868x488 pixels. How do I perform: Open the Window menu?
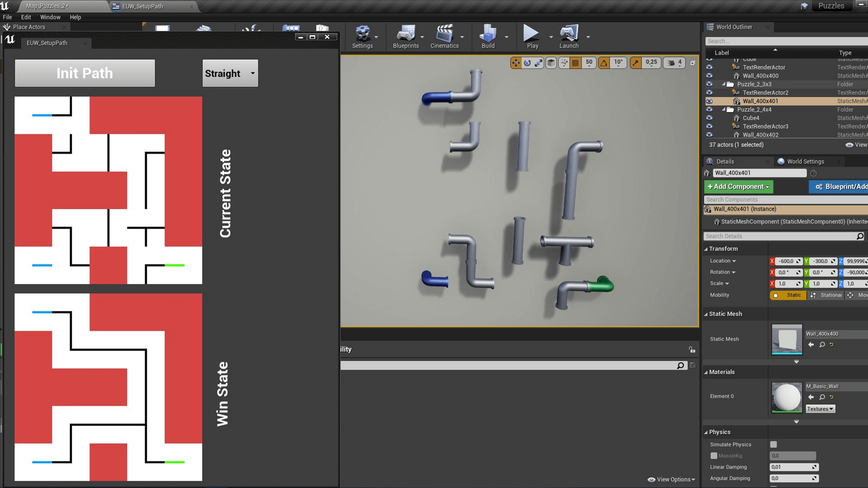point(50,17)
